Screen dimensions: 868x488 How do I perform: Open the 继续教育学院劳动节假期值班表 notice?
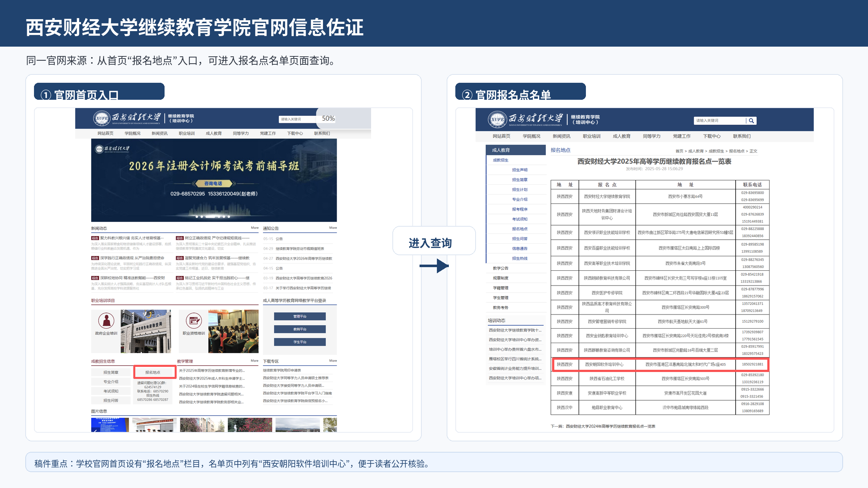[300, 249]
